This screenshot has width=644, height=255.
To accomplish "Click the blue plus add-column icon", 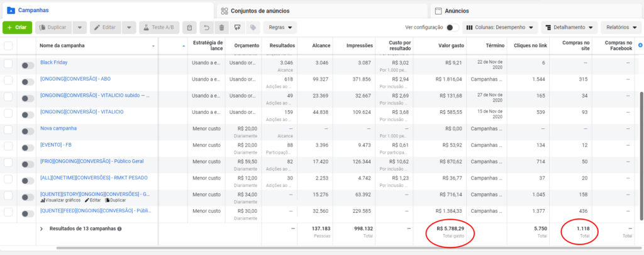I will click(x=640, y=45).
